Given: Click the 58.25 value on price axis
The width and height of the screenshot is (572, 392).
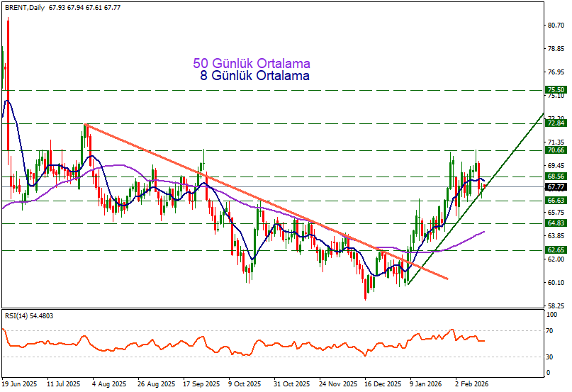Looking at the screenshot, I should tap(555, 306).
